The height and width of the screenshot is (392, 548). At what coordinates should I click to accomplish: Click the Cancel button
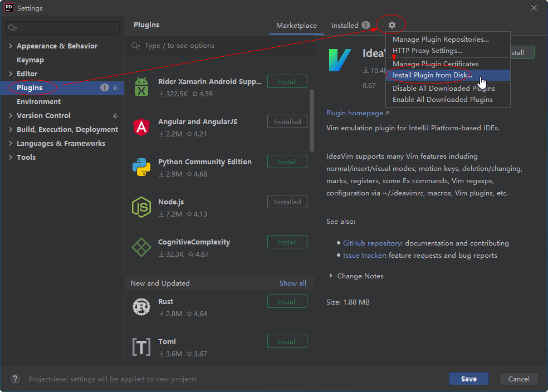pos(518,379)
